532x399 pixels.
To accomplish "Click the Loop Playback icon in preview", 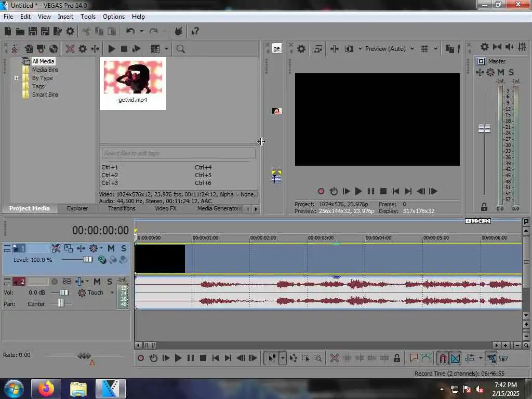I will pyautogui.click(x=334, y=191).
